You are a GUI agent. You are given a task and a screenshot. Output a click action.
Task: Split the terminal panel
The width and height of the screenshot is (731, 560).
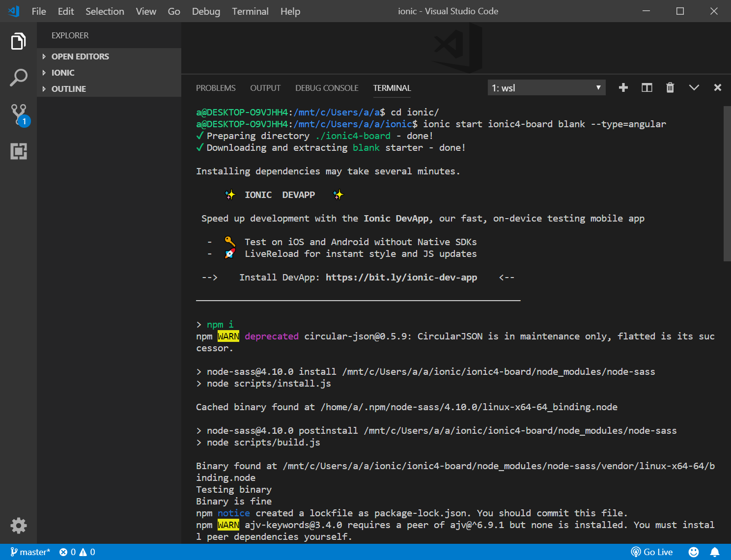pyautogui.click(x=647, y=88)
